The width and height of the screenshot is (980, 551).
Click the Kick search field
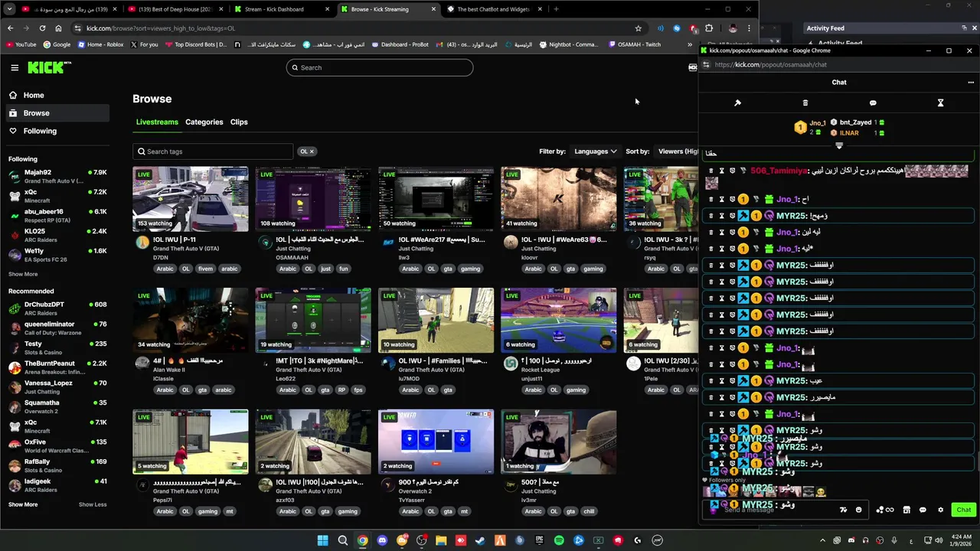pos(380,67)
